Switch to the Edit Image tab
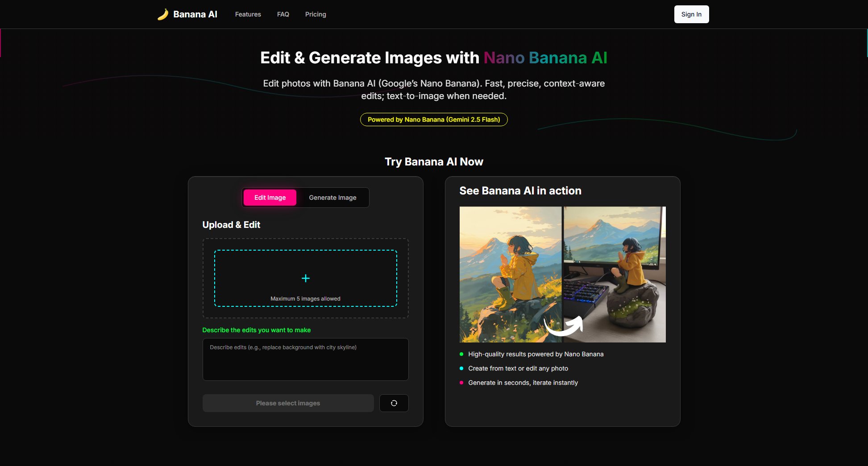This screenshot has width=868, height=466. 270,198
